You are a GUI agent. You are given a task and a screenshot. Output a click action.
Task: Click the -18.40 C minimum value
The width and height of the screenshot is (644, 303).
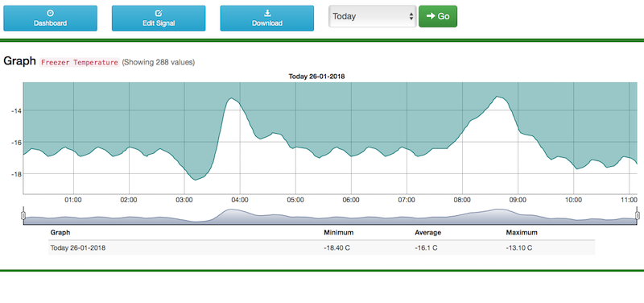[x=337, y=248]
